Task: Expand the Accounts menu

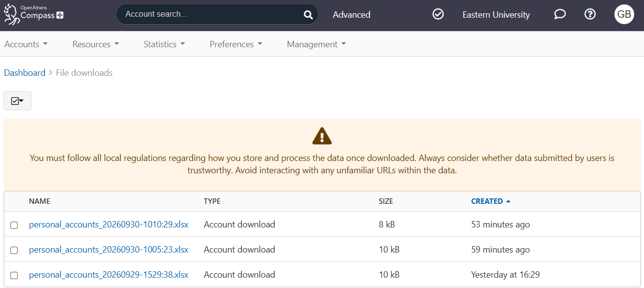Action: pos(26,44)
